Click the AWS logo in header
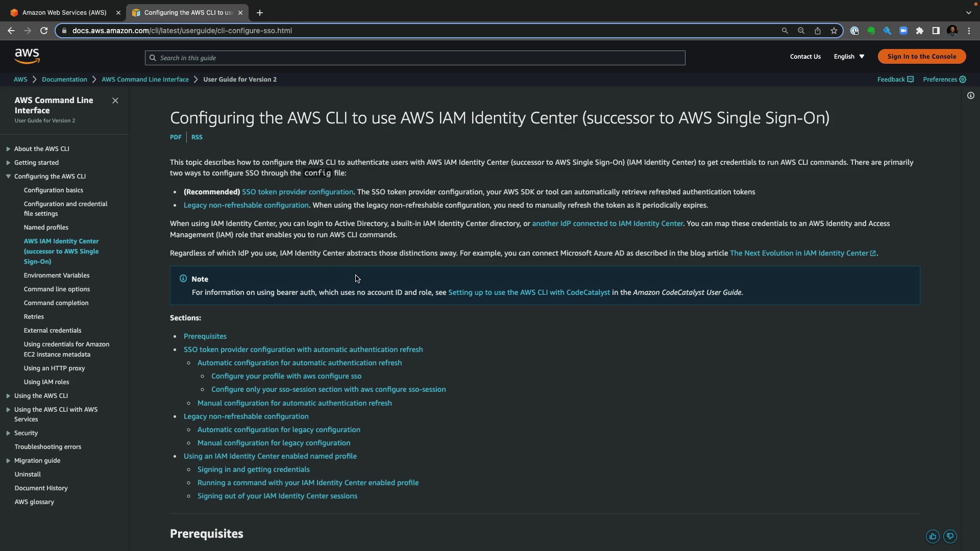The height and width of the screenshot is (551, 980). 27,56
